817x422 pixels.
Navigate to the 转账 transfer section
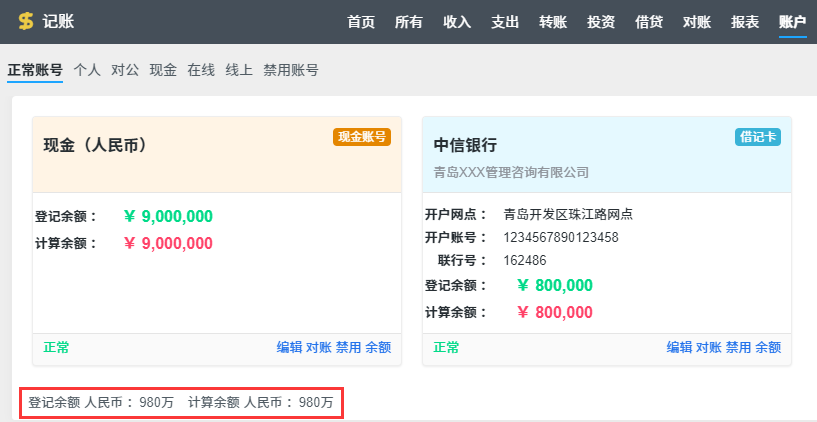[x=553, y=22]
